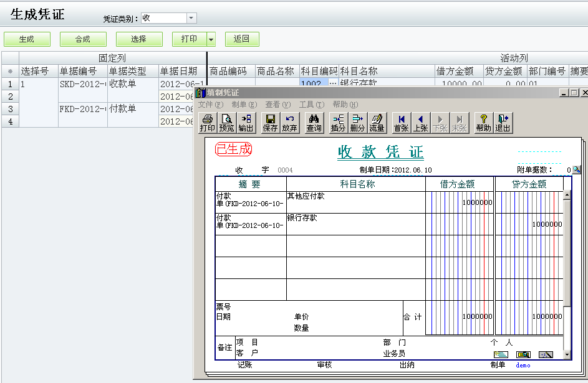
Task: Click the 单据日期 column header
Action: click(183, 71)
